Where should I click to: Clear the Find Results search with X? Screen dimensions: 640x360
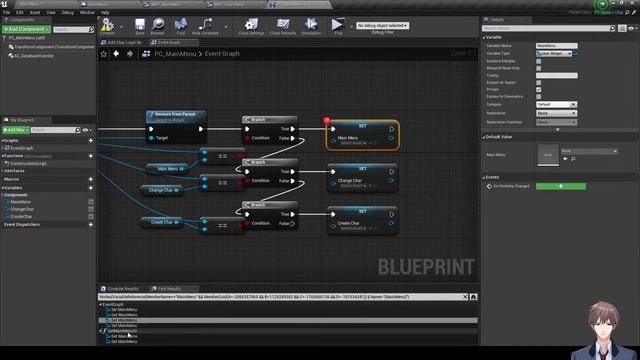[x=465, y=297]
